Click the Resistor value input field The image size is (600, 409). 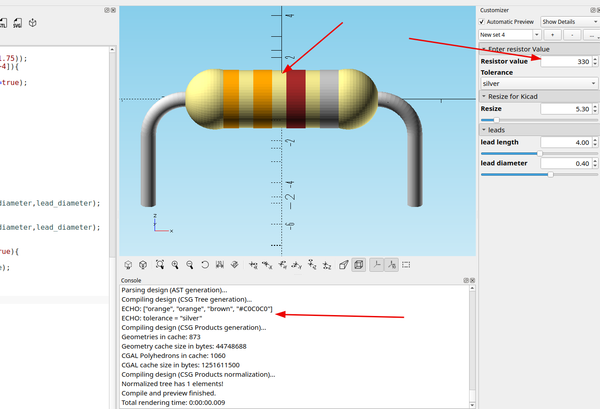click(x=566, y=61)
